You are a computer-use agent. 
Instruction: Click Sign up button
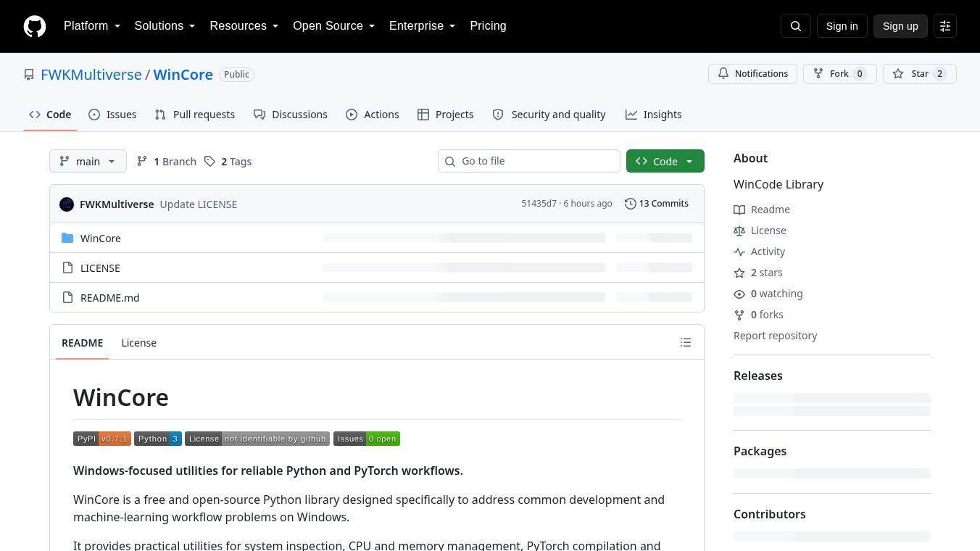(900, 26)
